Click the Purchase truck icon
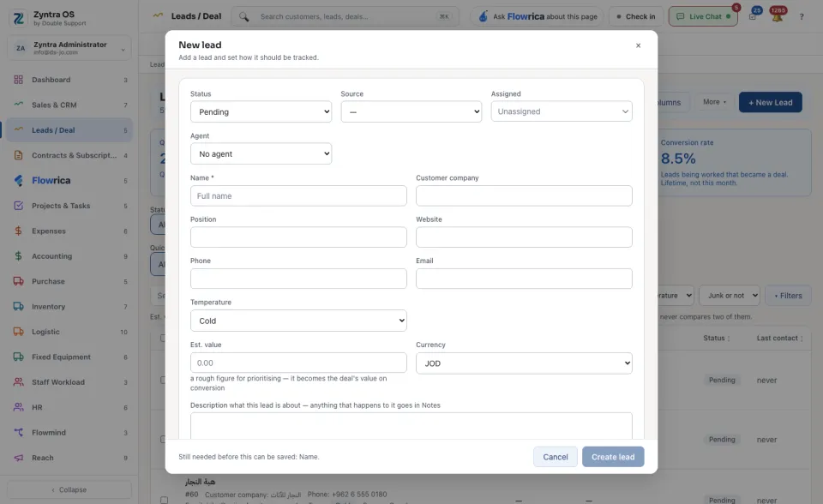Screen dimensions: 823x504 18,281
